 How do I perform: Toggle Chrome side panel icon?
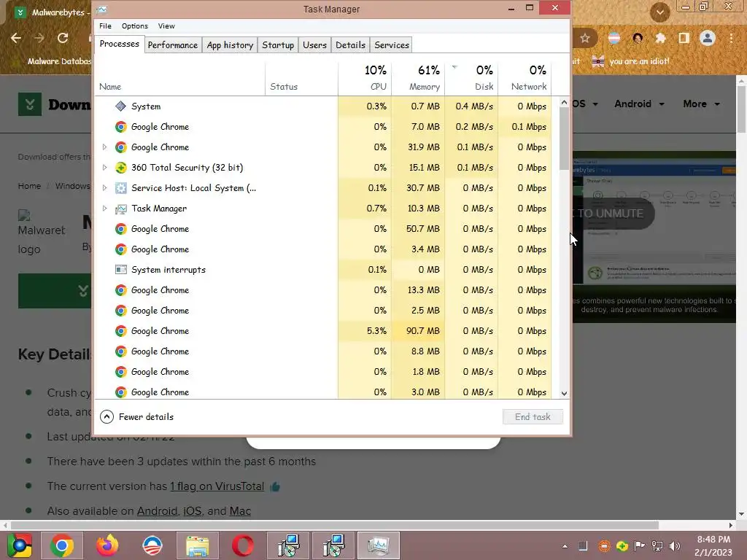(684, 38)
